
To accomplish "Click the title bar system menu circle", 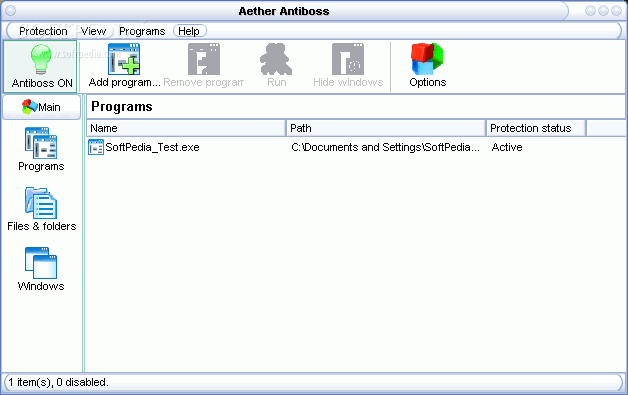I will (10, 10).
